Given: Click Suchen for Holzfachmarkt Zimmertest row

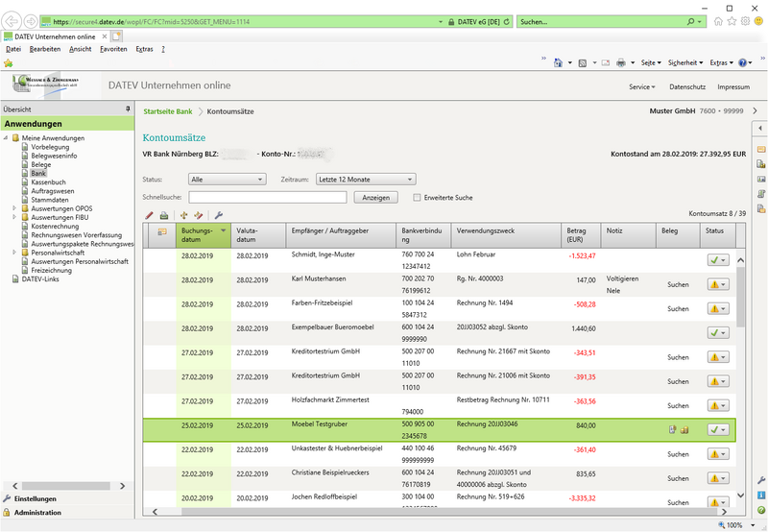Looking at the screenshot, I should click(678, 405).
